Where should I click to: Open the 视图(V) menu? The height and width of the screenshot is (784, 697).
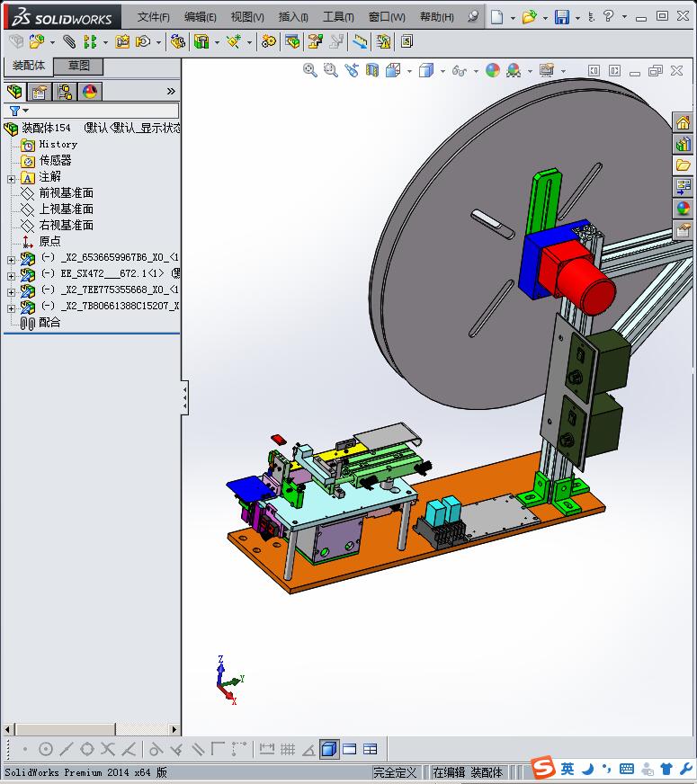tap(247, 17)
